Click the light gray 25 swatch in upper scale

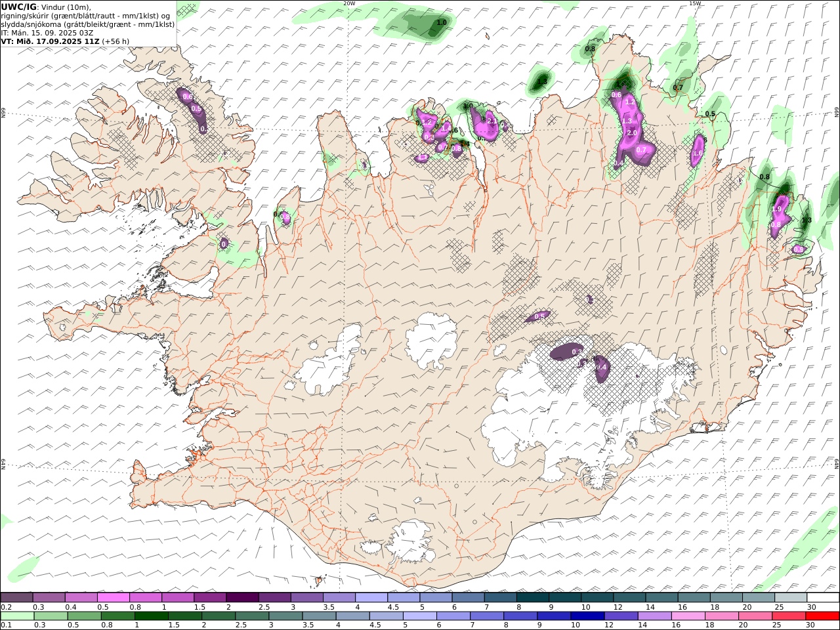(x=789, y=598)
